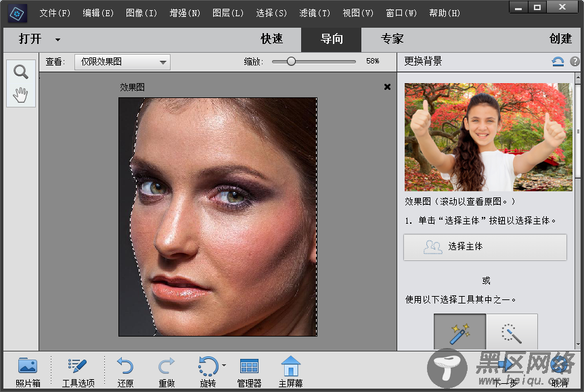Viewport: 584px width, 392px height.
Task: Select the selection brush tool
Action: tap(512, 332)
